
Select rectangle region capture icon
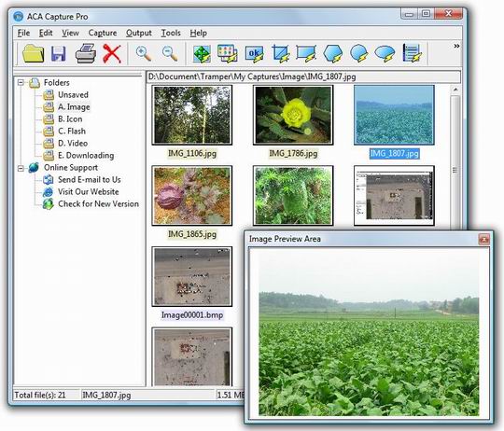click(306, 53)
